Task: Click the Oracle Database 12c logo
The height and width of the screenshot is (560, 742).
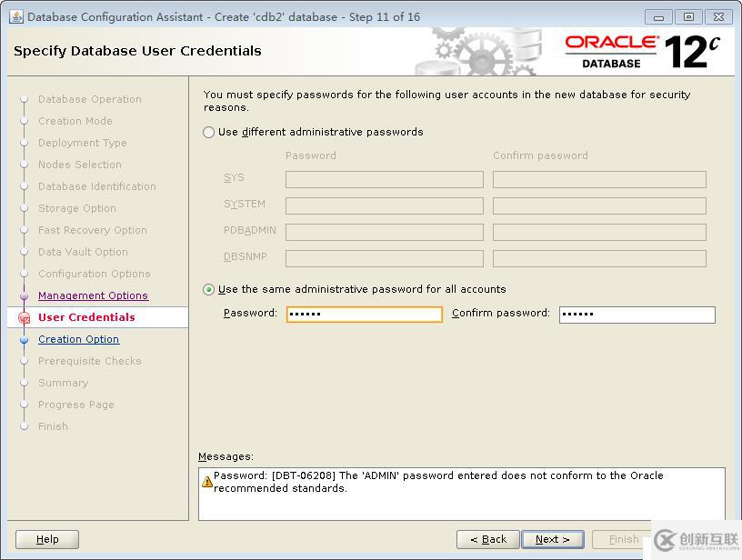Action: [x=642, y=51]
